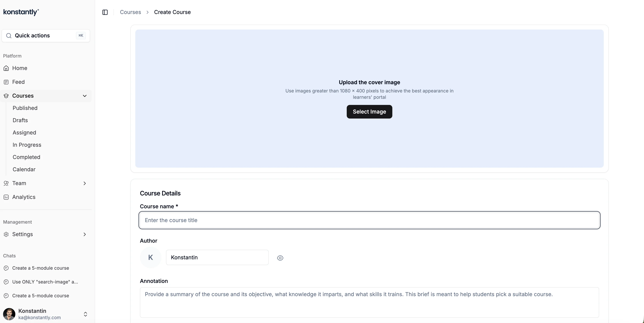Click into the Annotation text area

(x=369, y=302)
